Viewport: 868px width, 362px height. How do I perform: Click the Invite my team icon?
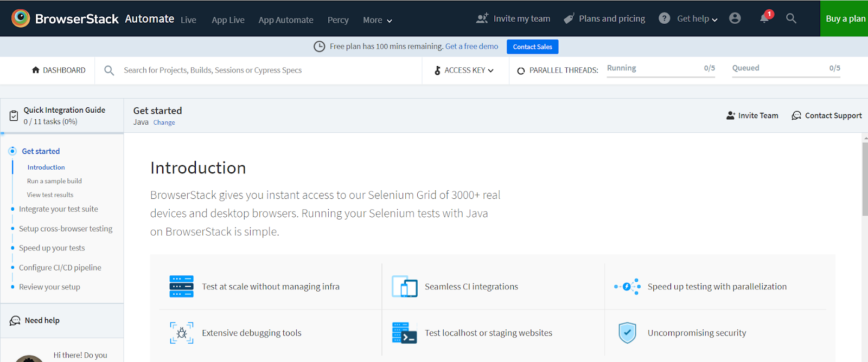pyautogui.click(x=482, y=18)
